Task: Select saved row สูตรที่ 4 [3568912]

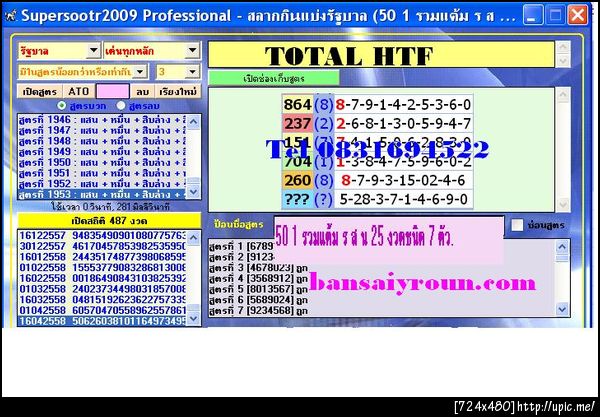Action: [259, 278]
